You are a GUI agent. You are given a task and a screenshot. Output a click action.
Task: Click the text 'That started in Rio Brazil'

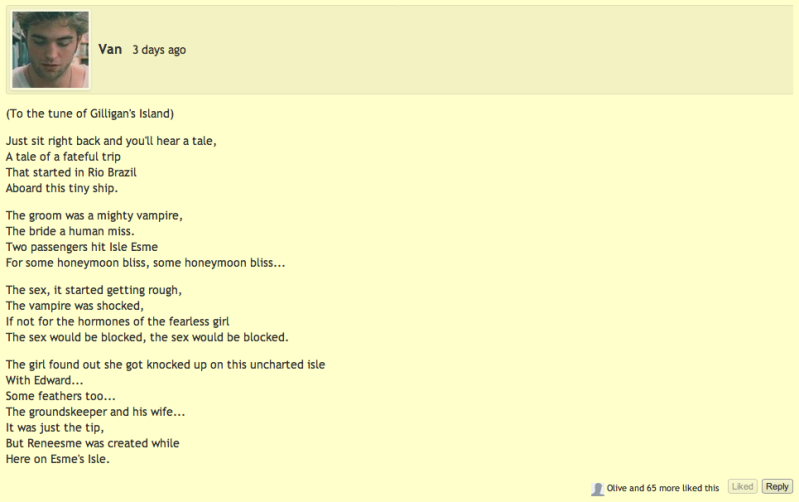click(71, 172)
